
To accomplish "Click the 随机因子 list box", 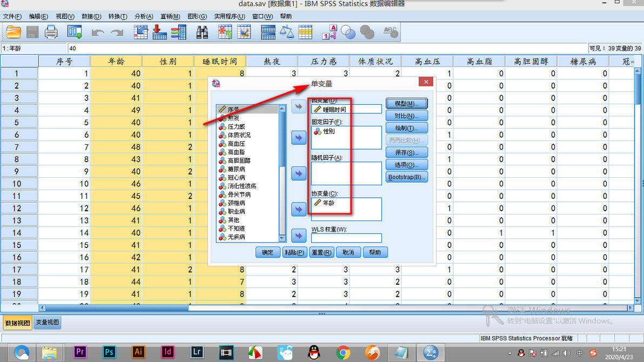I will (x=346, y=173).
